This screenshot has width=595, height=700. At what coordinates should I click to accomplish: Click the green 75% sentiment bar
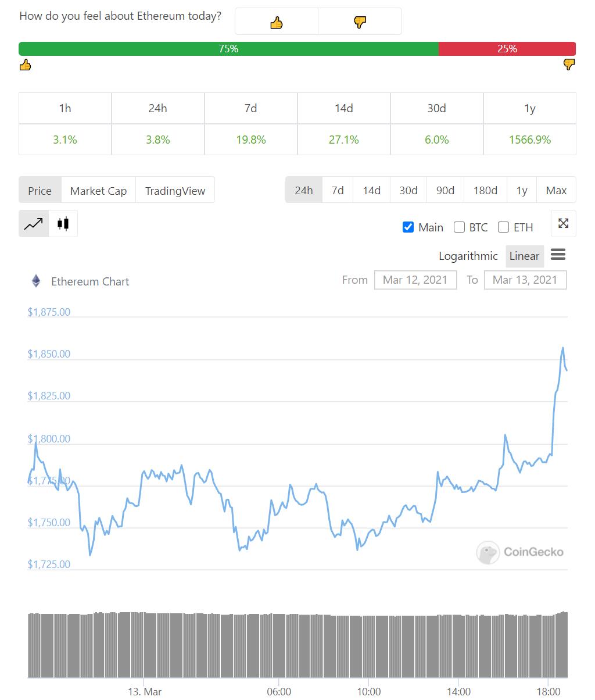(228, 49)
